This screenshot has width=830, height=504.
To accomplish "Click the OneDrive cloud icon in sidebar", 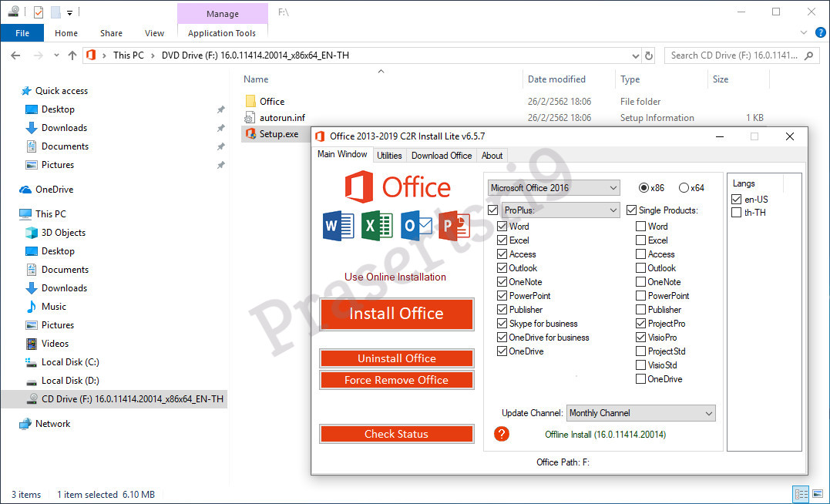I will click(25, 190).
